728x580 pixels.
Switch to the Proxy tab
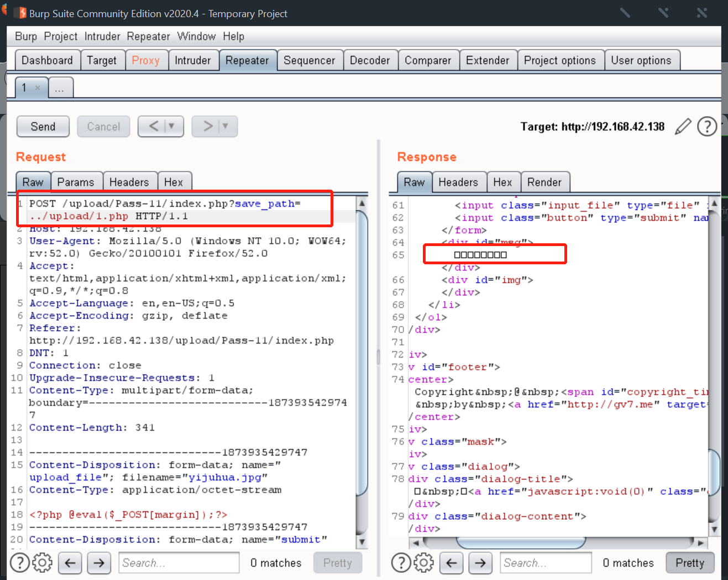pyautogui.click(x=145, y=60)
